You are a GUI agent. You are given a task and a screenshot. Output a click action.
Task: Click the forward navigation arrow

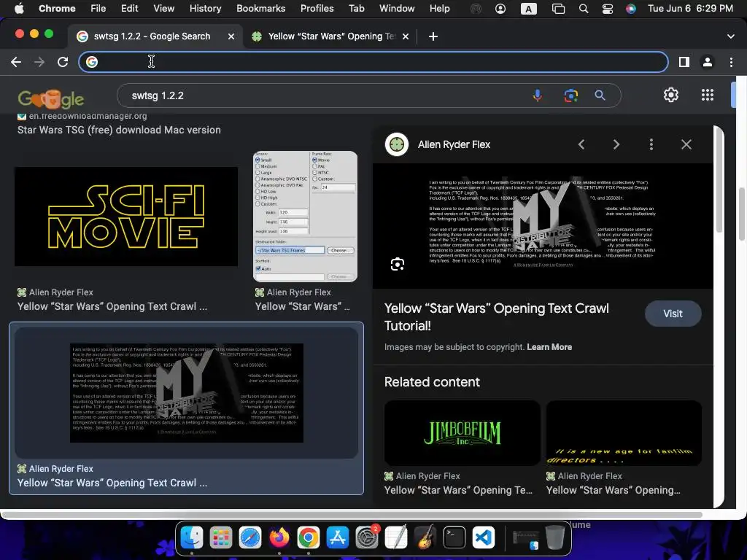pos(39,62)
